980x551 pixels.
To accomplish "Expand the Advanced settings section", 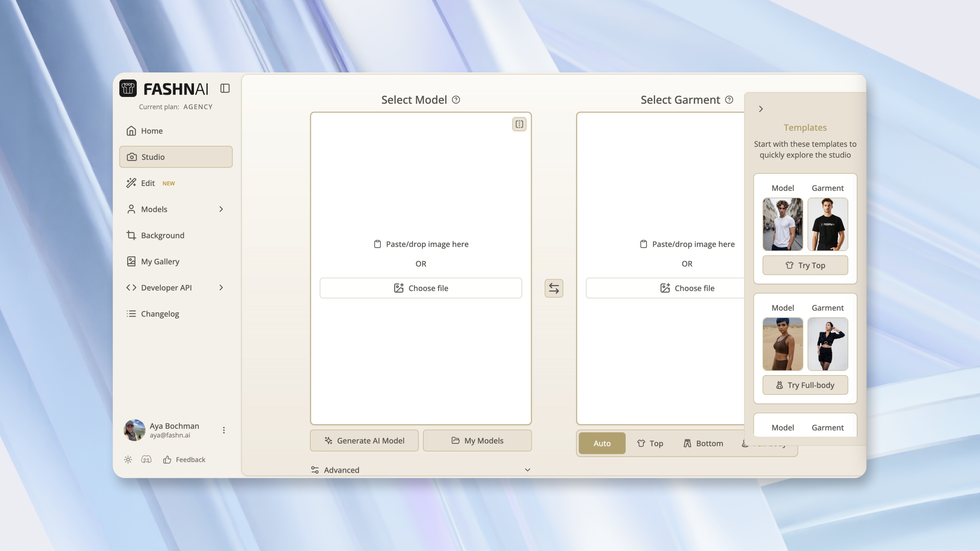I will [x=421, y=470].
